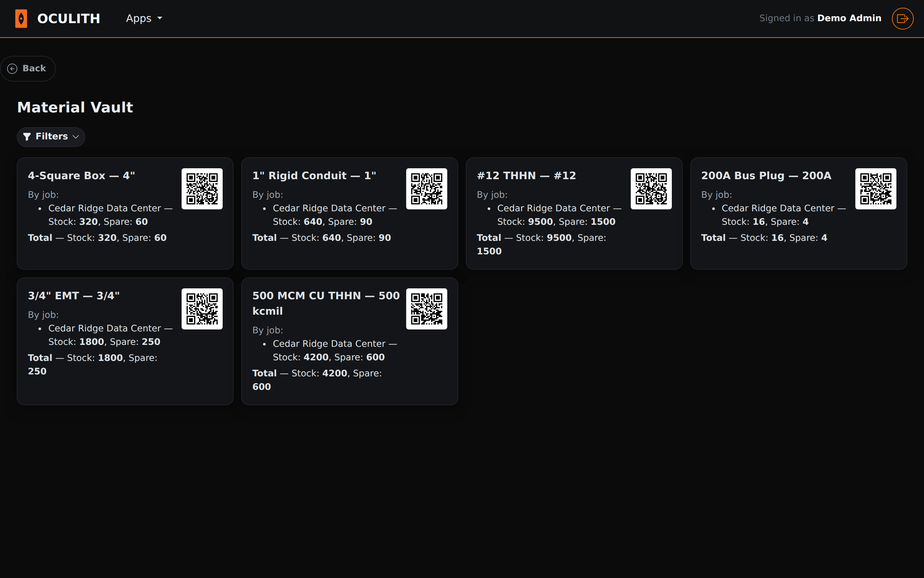924x578 pixels.
Task: Click Bus Plug total stock 16 line
Action: click(764, 238)
